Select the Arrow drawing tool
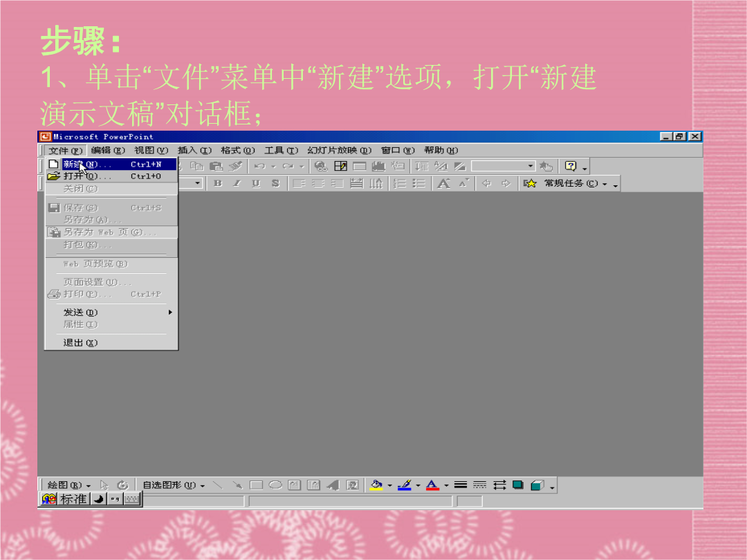The image size is (747, 560). [x=237, y=485]
